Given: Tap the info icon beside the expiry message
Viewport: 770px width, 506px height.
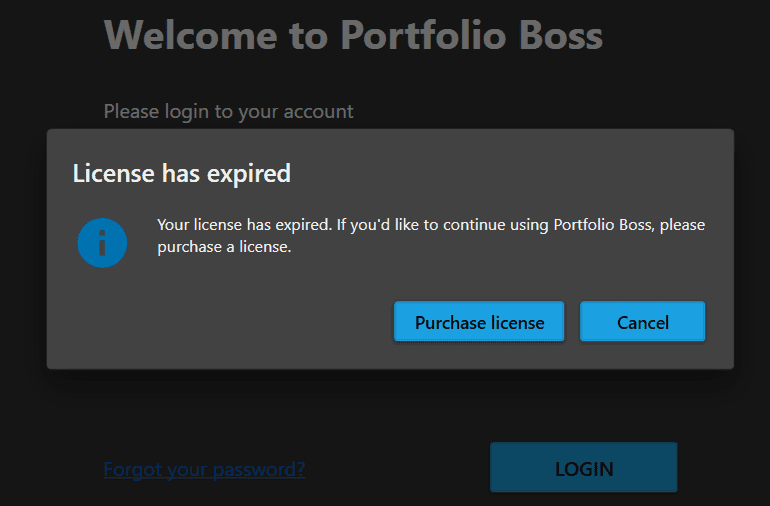Looking at the screenshot, I should click(102, 243).
